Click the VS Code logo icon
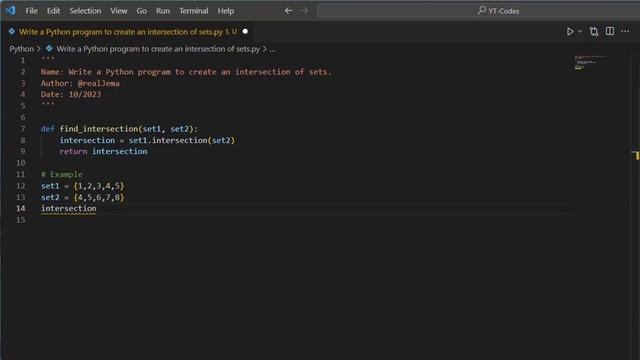This screenshot has width=640, height=360. [10, 10]
